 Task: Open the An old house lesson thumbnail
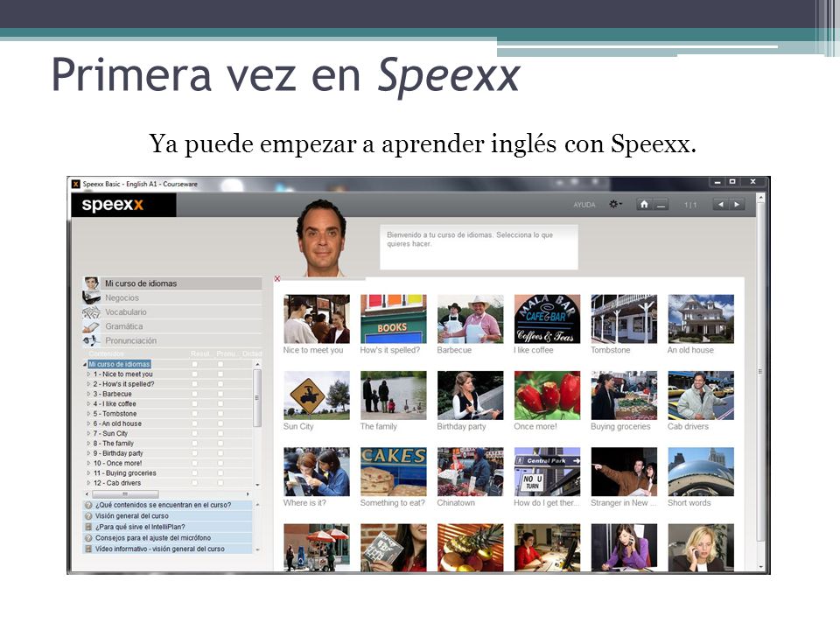click(701, 318)
